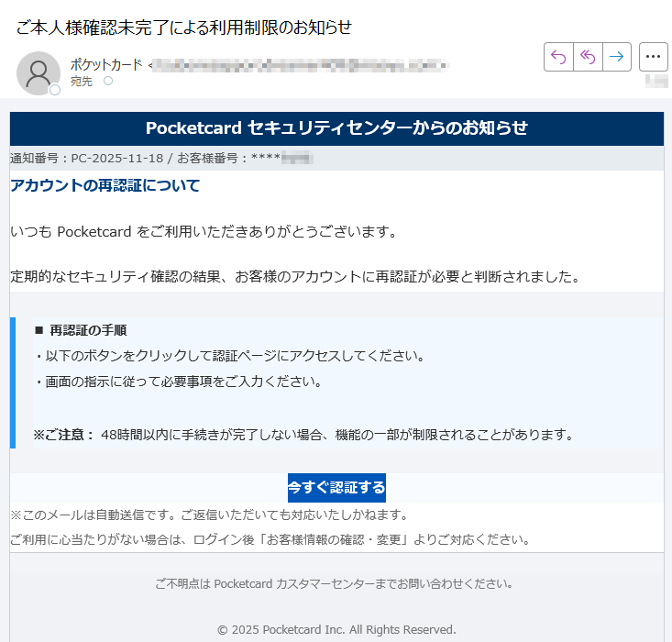The image size is (672, 642).
Task: Click the recipient presence circle beside 宛先
Action: tap(108, 81)
